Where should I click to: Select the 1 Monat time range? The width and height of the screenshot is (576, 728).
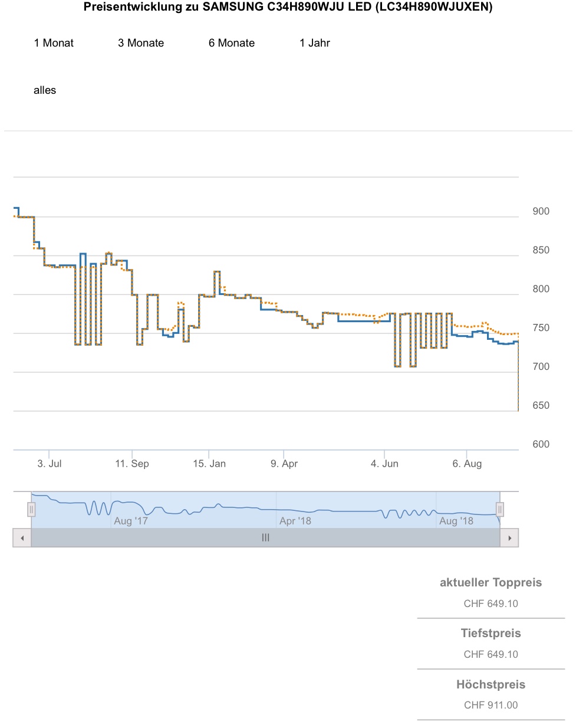click(54, 43)
